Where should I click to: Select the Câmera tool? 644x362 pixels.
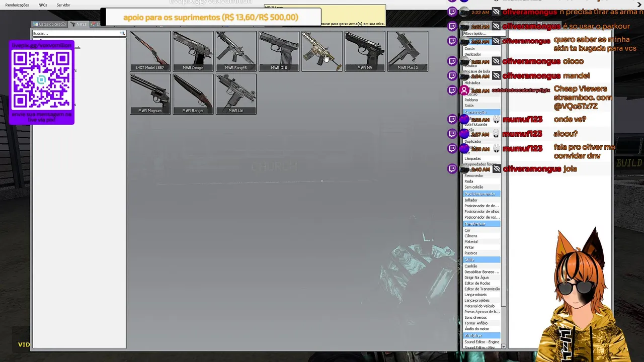(481, 236)
